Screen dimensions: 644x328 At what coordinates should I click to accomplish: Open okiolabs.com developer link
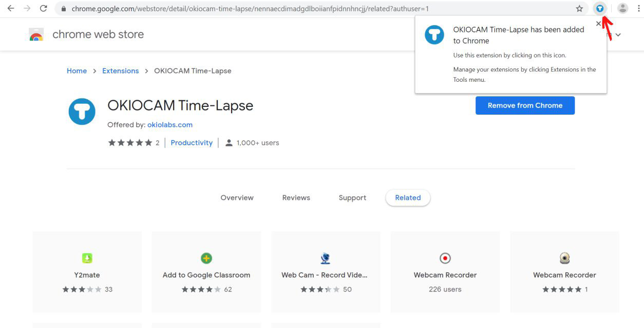(x=170, y=125)
